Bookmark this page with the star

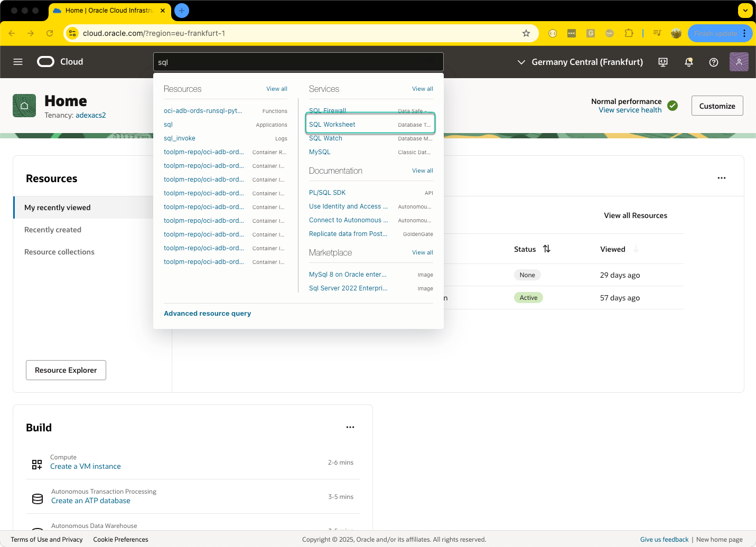click(526, 33)
